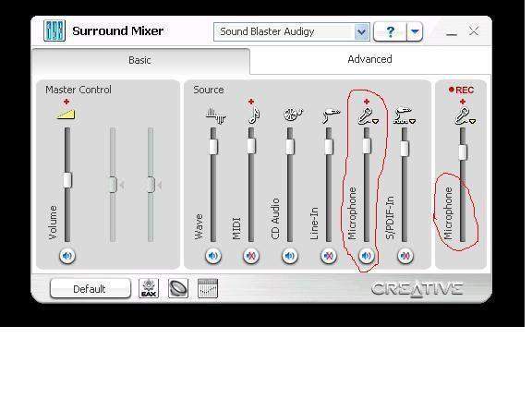
Task: Expand the arrow next to the help button
Action: [415, 32]
